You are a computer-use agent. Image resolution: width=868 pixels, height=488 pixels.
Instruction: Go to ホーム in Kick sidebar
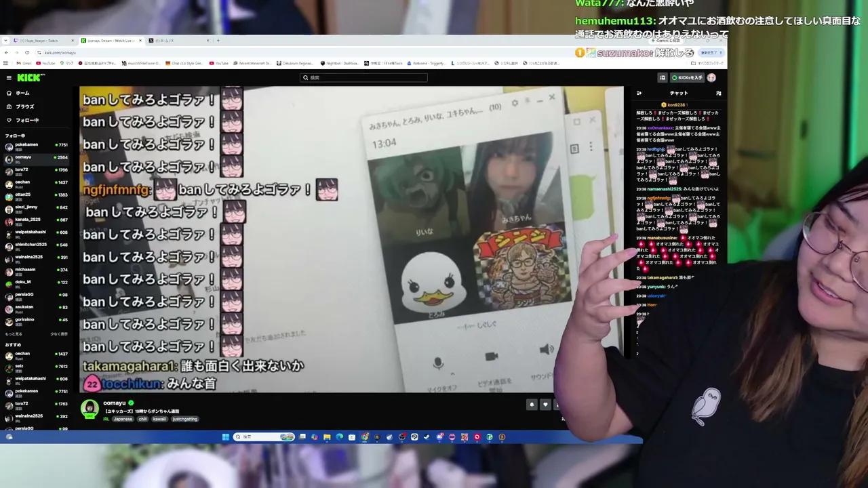click(x=35, y=93)
